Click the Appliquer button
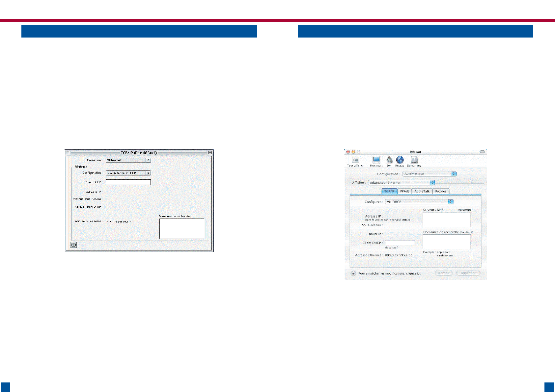This screenshot has height=392, width=555. pyautogui.click(x=468, y=273)
